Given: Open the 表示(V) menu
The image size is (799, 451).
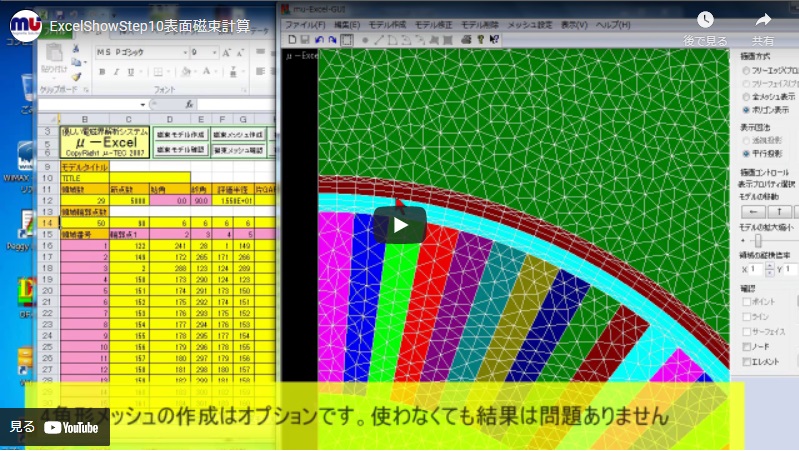Looking at the screenshot, I should pyautogui.click(x=574, y=24).
